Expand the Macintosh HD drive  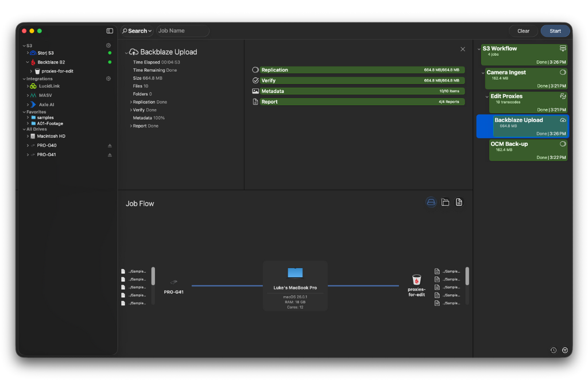(x=28, y=136)
